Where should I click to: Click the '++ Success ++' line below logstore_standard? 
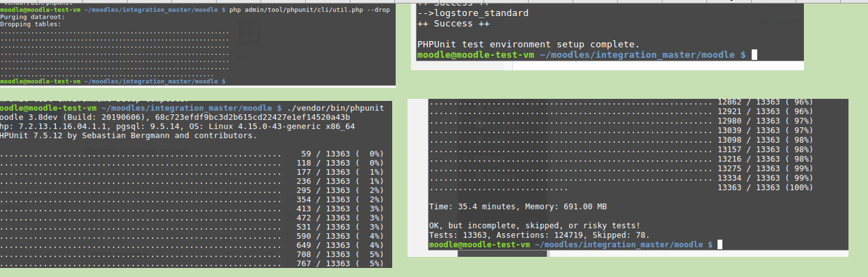[453, 24]
